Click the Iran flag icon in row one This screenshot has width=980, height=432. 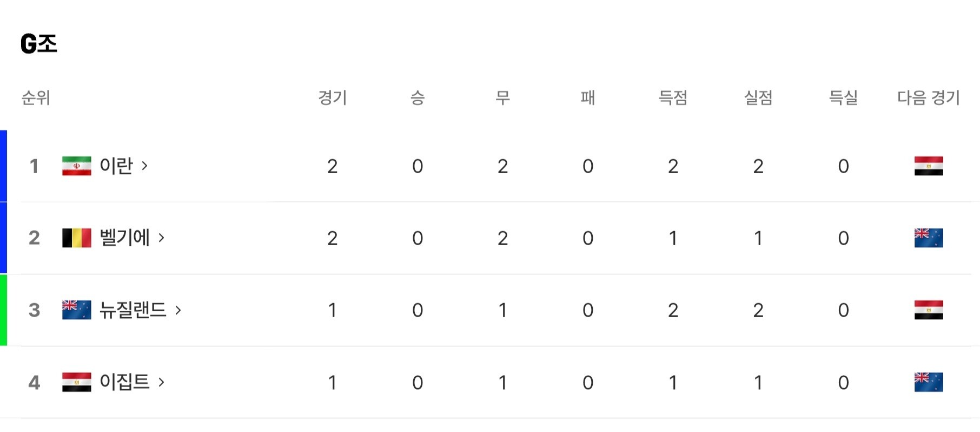[x=76, y=166]
